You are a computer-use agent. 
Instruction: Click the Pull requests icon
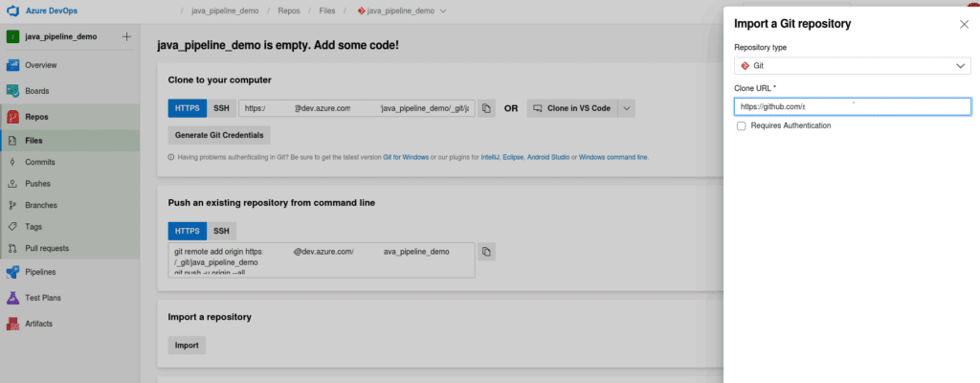point(12,248)
